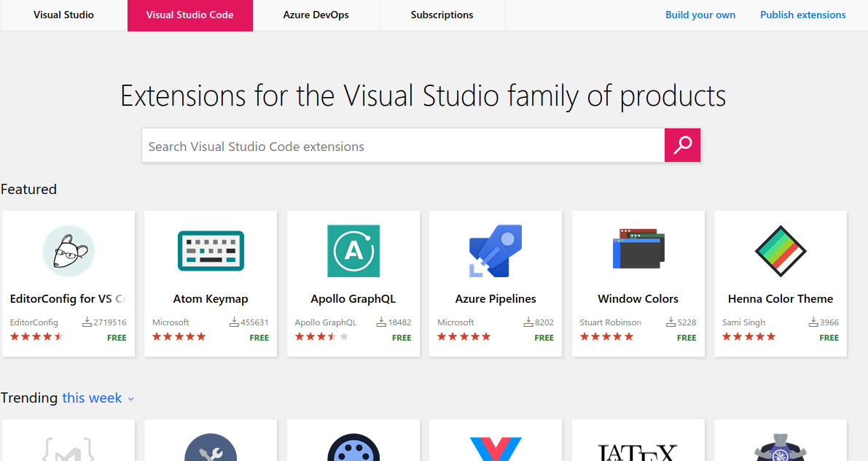Click the star rating on Henna Color Theme card
Image resolution: width=868 pixels, height=461 pixels.
[749, 336]
